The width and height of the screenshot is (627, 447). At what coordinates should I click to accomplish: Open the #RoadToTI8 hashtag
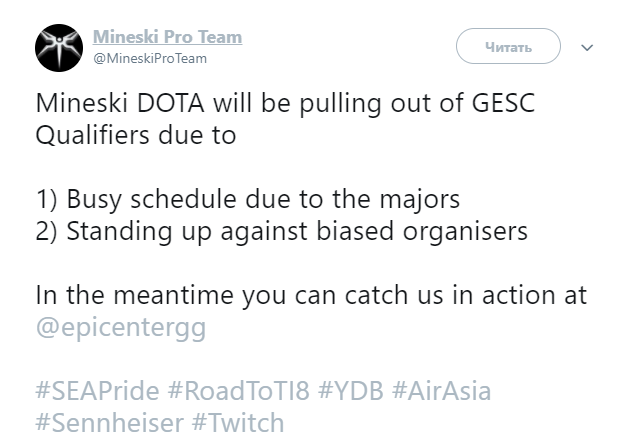pyautogui.click(x=238, y=391)
